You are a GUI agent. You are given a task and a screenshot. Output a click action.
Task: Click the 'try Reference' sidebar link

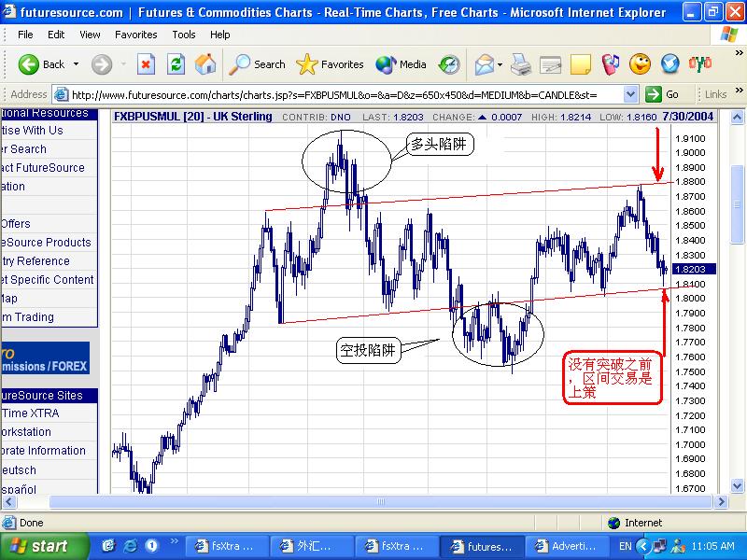tap(35, 261)
